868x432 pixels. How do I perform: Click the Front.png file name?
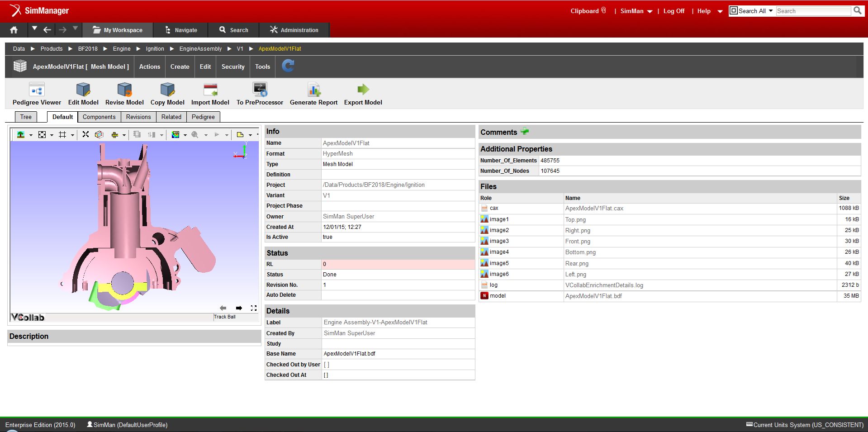pos(578,241)
